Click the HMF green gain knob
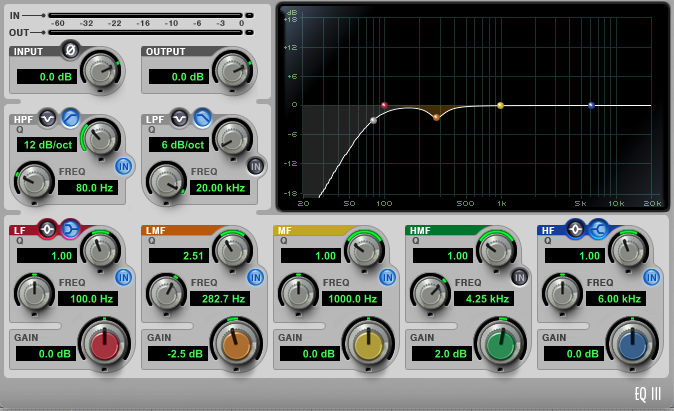674x411 pixels. pyautogui.click(x=501, y=345)
